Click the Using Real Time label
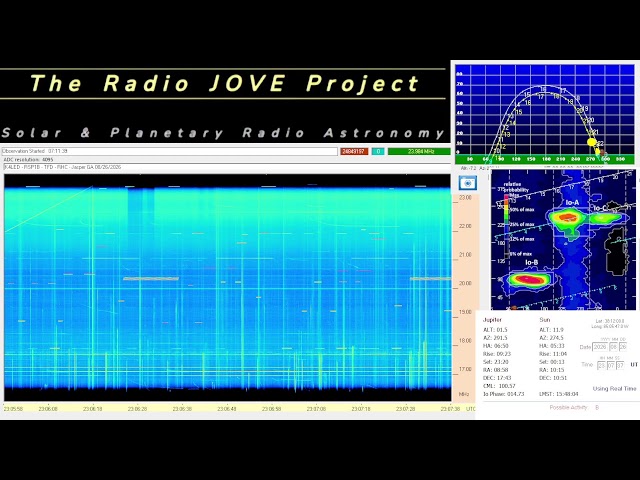 click(x=614, y=389)
